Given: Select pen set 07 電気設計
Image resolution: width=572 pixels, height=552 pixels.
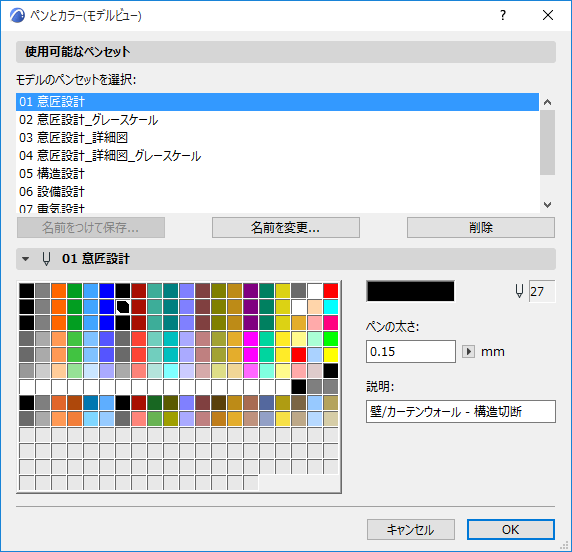Looking at the screenshot, I should [277, 207].
